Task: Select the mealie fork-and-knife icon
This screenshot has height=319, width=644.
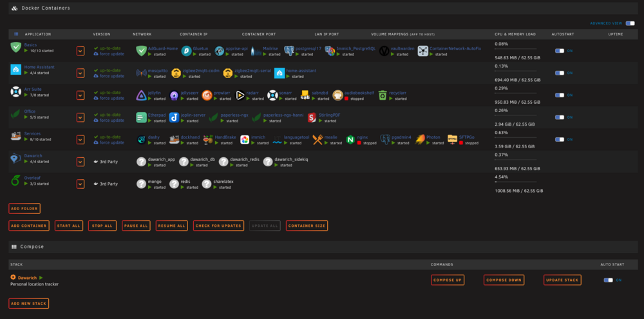Action: (318, 140)
